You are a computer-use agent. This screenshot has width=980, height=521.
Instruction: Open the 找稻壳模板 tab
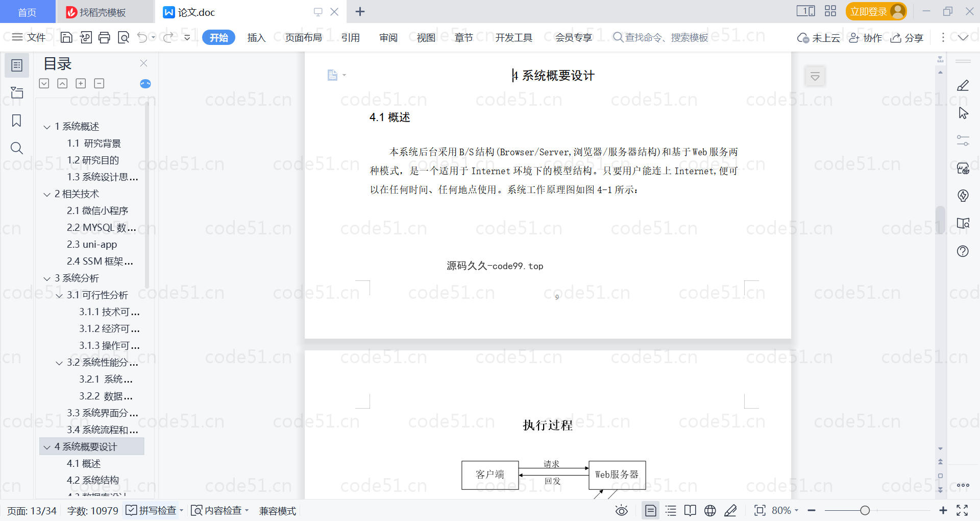click(x=104, y=12)
